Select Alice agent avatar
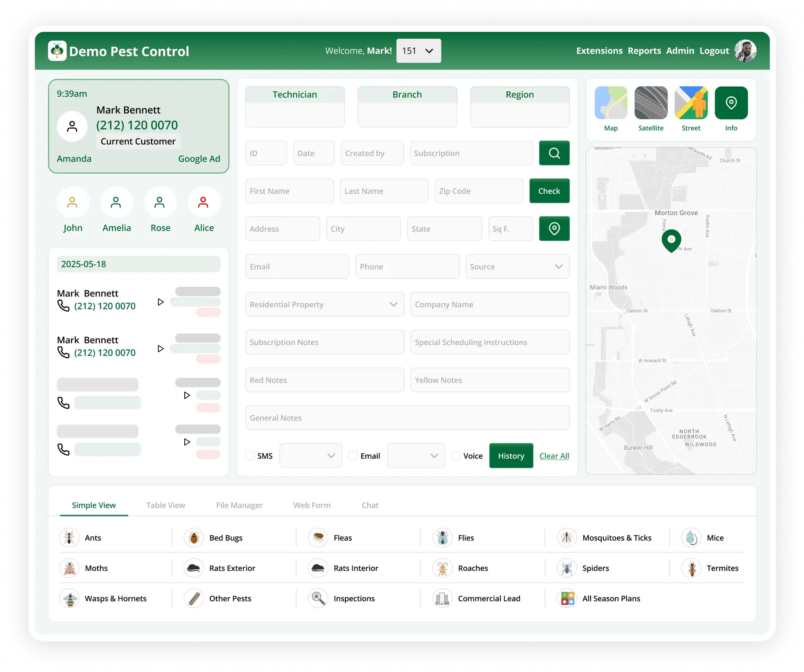Screen dimensions: 804x672 (204, 203)
